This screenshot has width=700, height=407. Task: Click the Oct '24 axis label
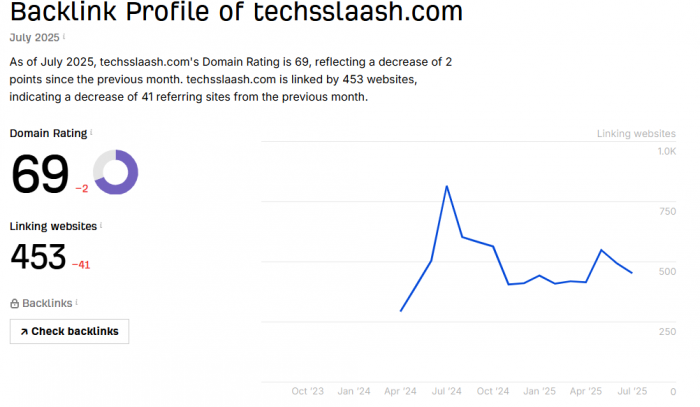(x=493, y=391)
